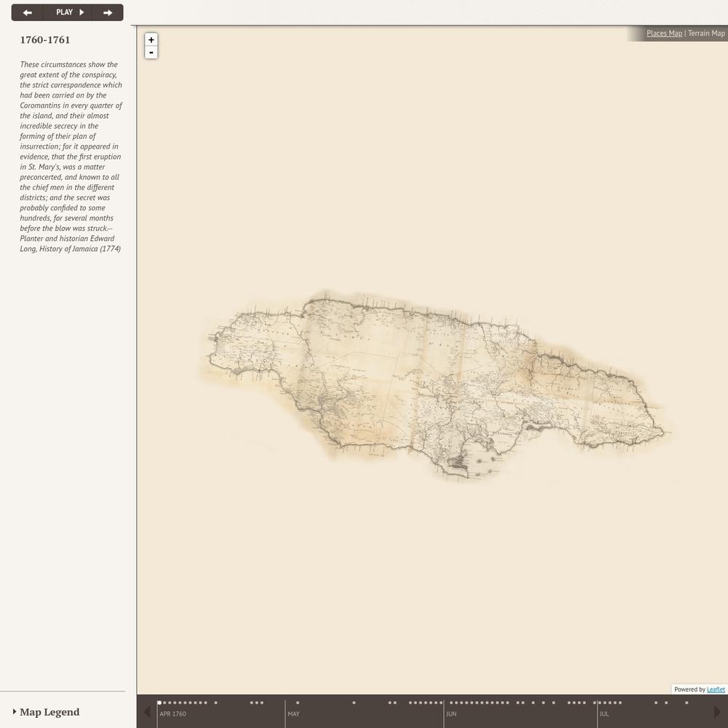Image resolution: width=728 pixels, height=728 pixels.
Task: Click the JUN timeline label
Action: coord(451,713)
